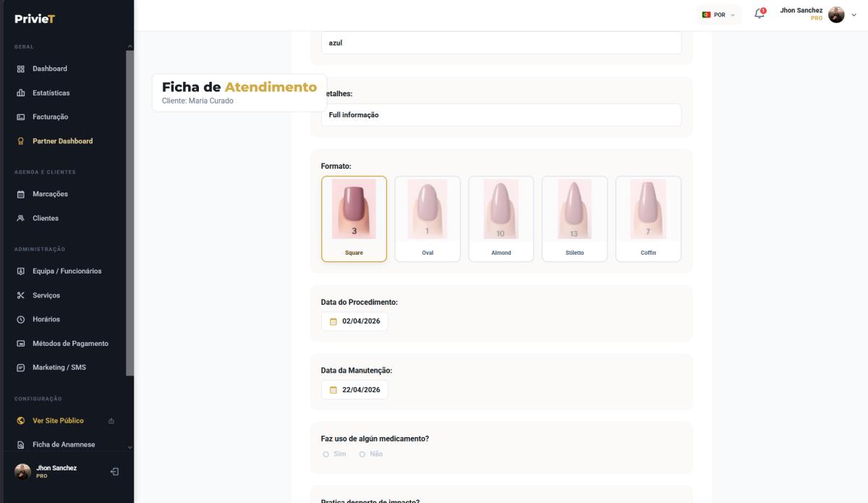Expand the user profile menu chevron

pyautogui.click(x=853, y=14)
